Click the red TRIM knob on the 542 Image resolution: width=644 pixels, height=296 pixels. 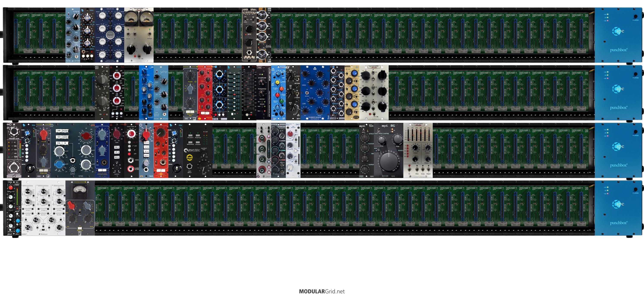[290, 134]
